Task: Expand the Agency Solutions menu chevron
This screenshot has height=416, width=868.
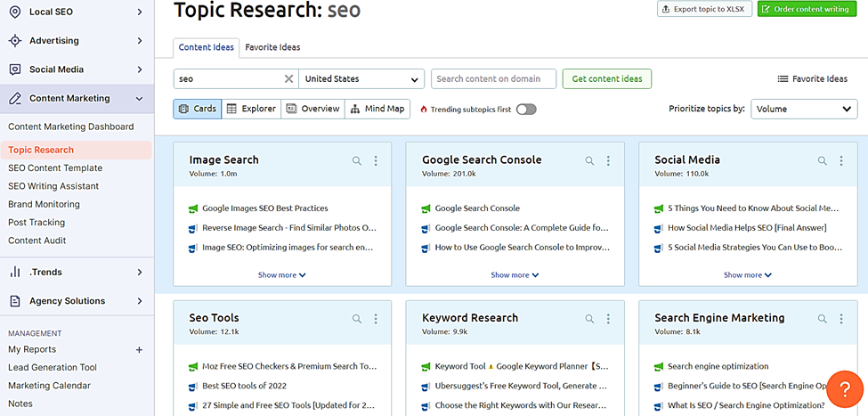Action: (140, 301)
